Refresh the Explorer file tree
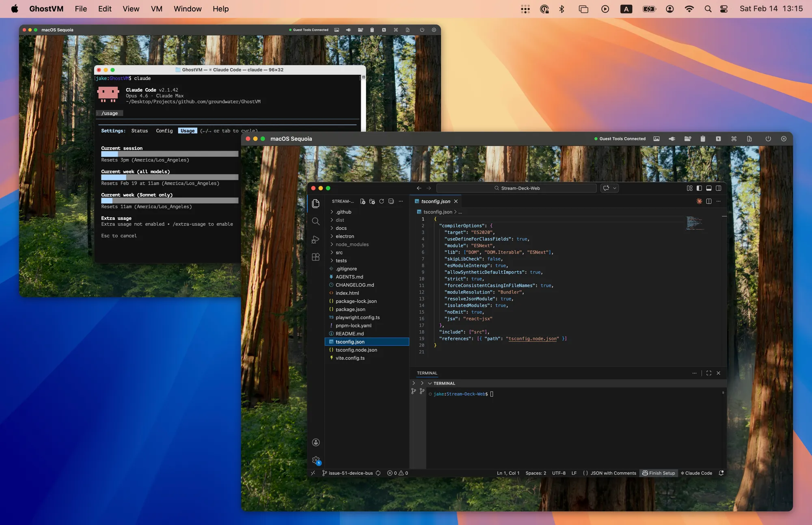 pyautogui.click(x=381, y=201)
